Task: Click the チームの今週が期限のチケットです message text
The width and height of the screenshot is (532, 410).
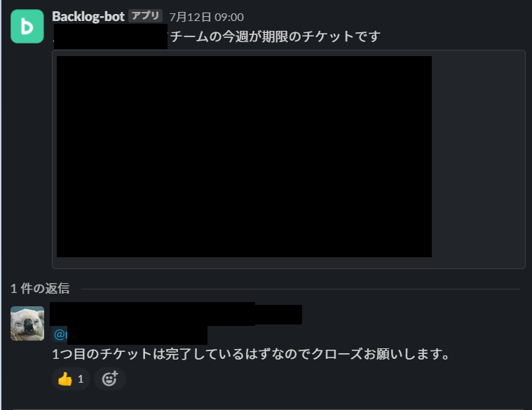Action: 275,36
